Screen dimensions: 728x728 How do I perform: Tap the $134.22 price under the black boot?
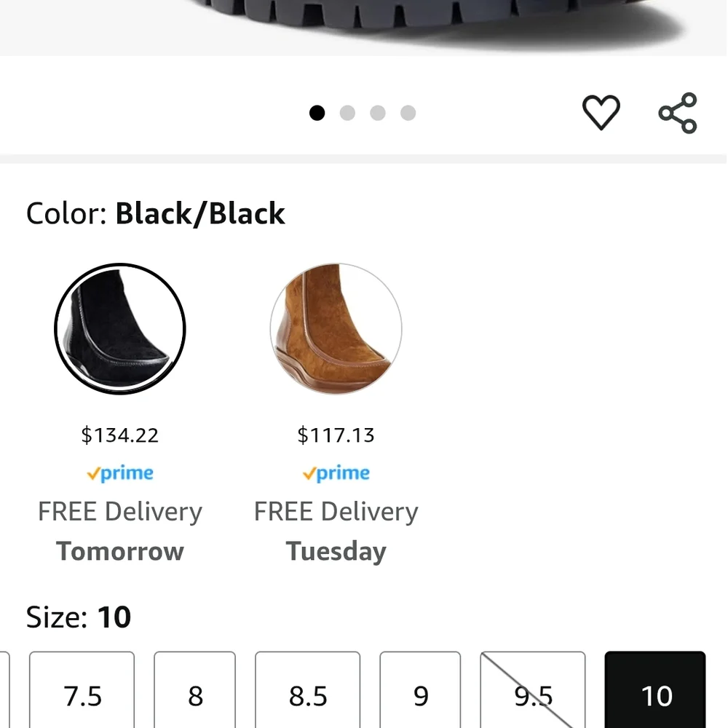pos(120,435)
